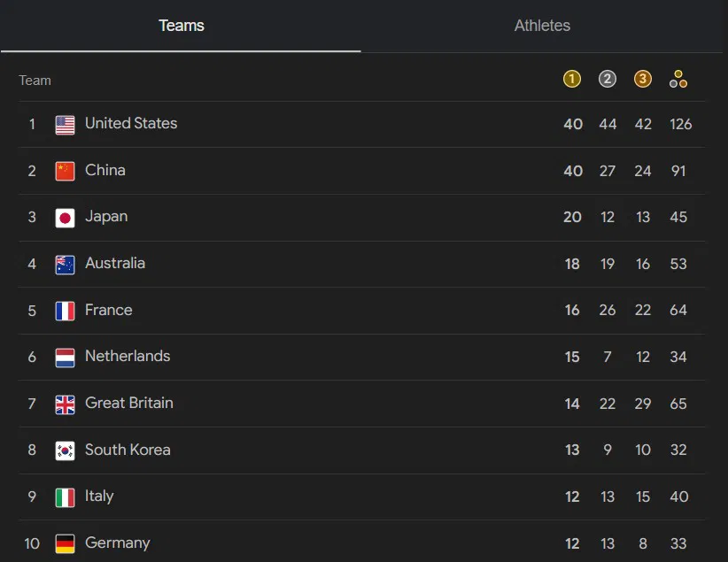Click the Germany flag icon
This screenshot has width=728, height=562.
(65, 544)
